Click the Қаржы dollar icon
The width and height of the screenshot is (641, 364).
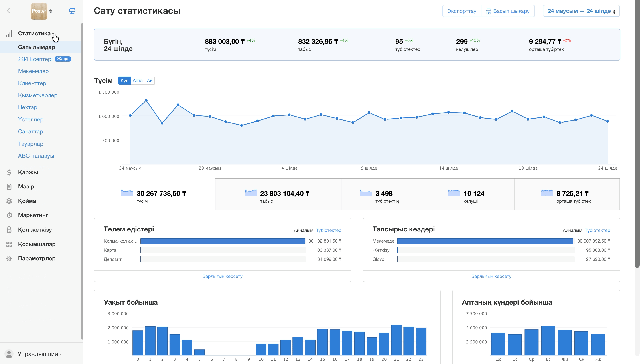(9, 172)
